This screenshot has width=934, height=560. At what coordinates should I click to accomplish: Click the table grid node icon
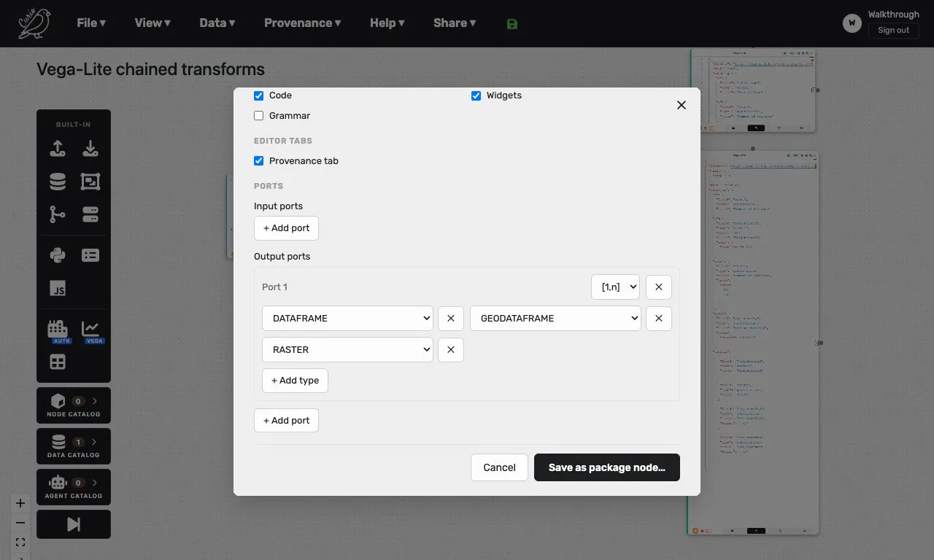58,362
